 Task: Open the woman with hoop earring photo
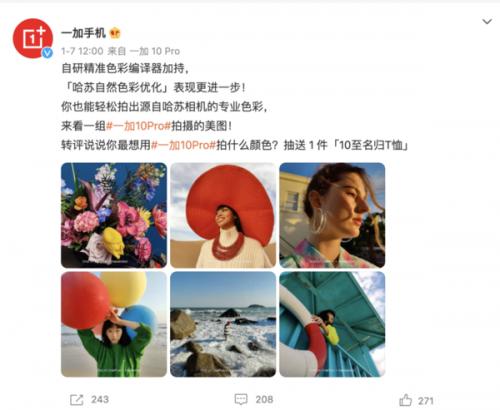332,215
